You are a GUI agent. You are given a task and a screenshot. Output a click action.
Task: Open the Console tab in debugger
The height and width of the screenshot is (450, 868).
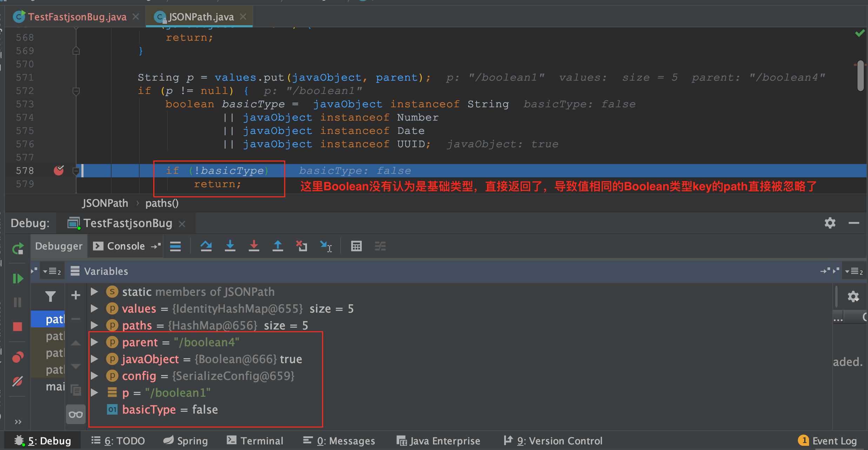point(125,246)
